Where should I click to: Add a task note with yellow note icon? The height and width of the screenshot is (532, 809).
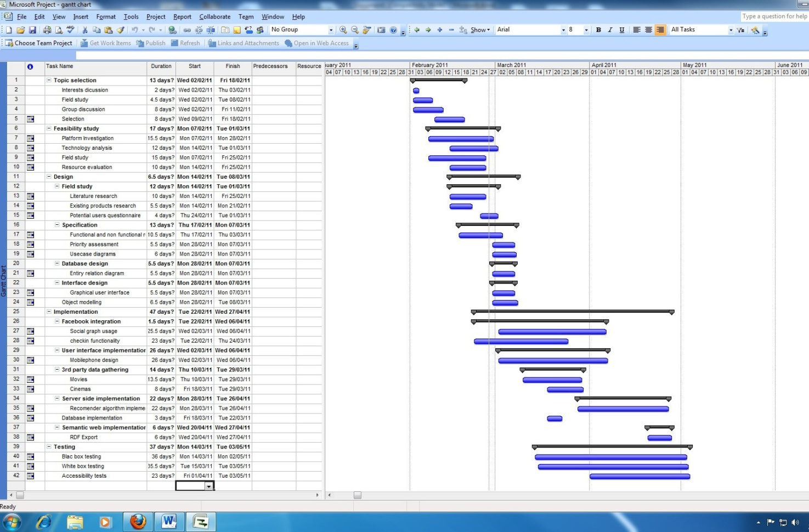pos(236,30)
